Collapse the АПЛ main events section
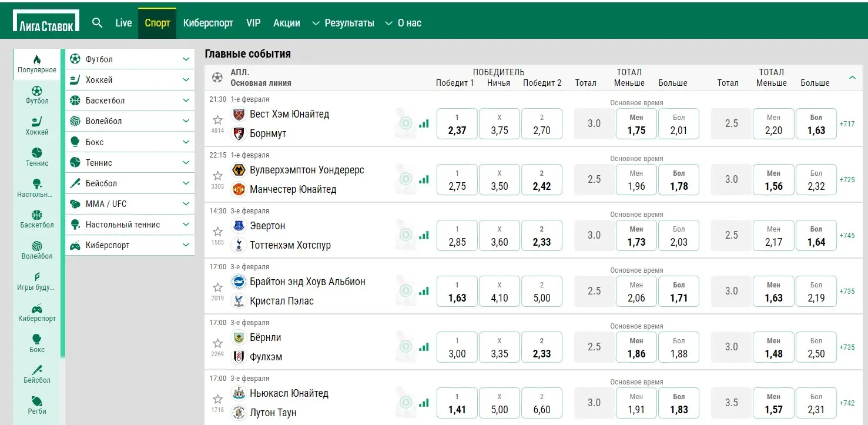868x425 pixels. (x=852, y=78)
